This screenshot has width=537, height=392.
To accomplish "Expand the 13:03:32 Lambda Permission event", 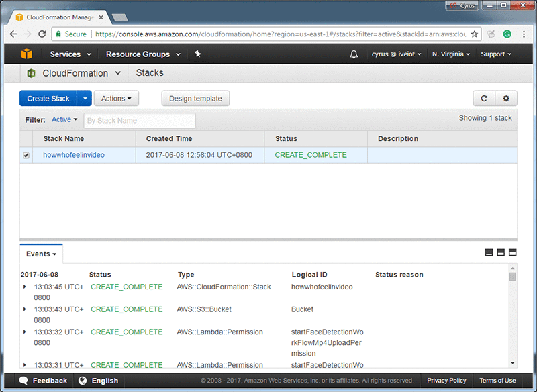I will (24, 332).
